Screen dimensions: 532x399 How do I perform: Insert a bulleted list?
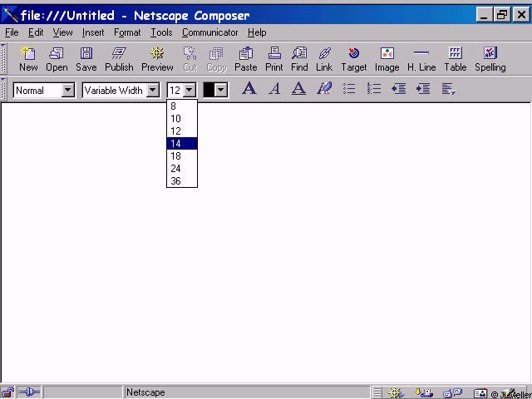tap(349, 89)
